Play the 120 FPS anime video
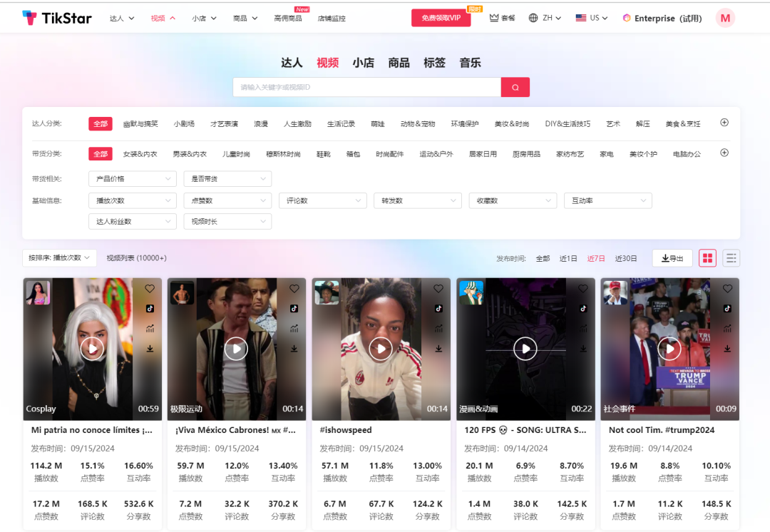770x532 pixels. click(x=525, y=349)
